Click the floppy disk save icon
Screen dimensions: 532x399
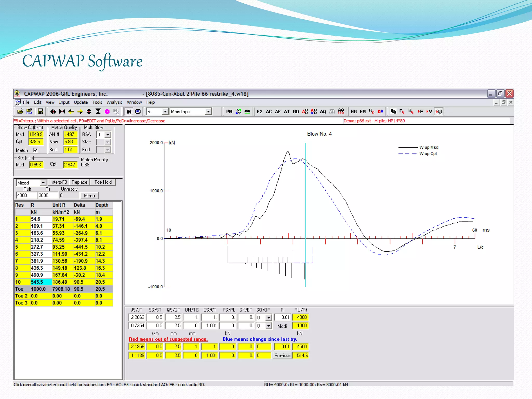pos(41,111)
